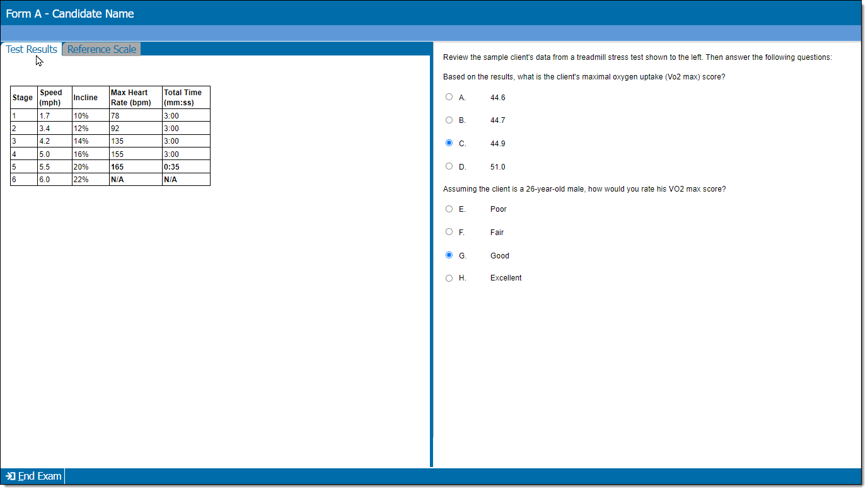Viewport: 868px width, 491px height.
Task: Choose the Fair rating radio button
Action: [449, 232]
